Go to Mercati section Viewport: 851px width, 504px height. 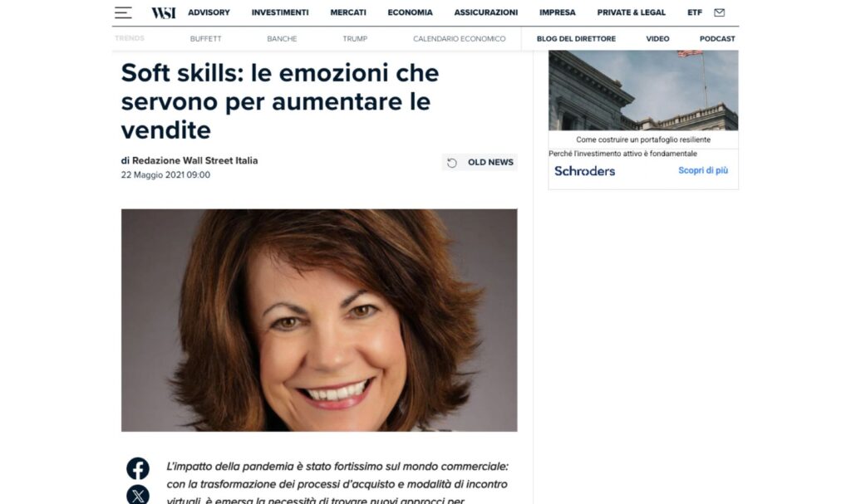click(348, 12)
